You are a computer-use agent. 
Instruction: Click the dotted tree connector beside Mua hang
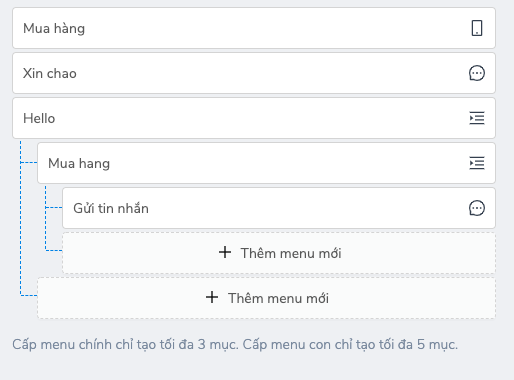29,163
